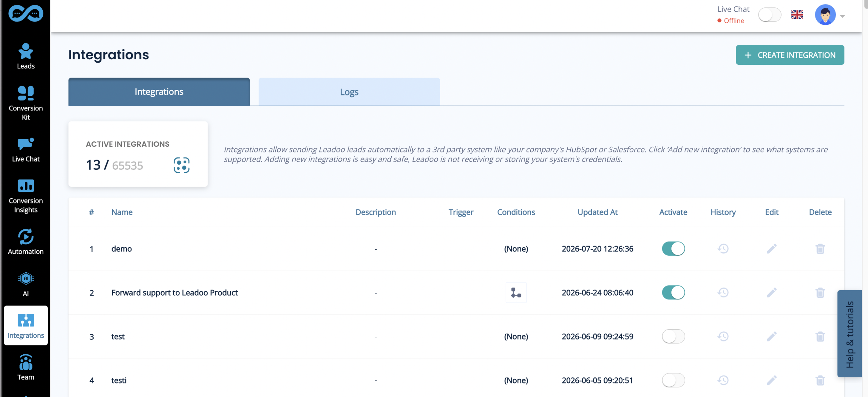Screen dimensions: 868x397
Task: Click the Description column header
Action: [376, 212]
